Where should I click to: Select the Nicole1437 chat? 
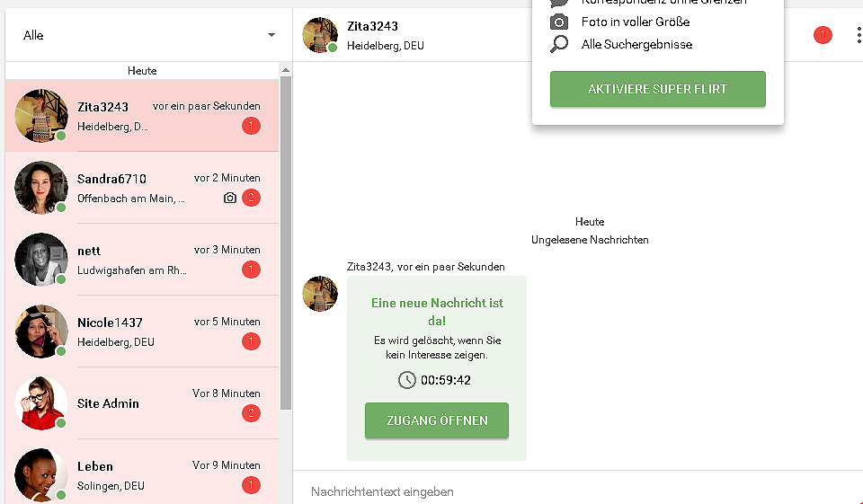pos(144,332)
